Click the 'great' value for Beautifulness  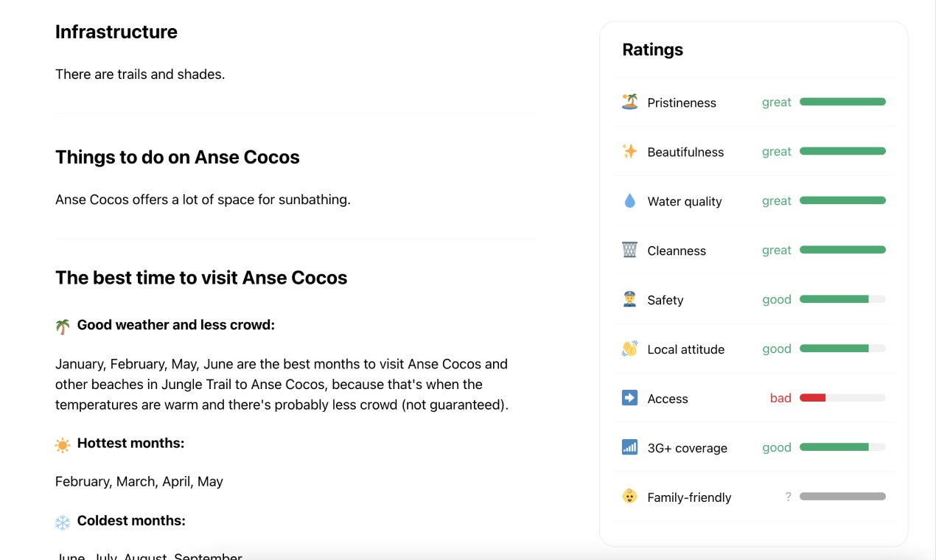tap(777, 152)
